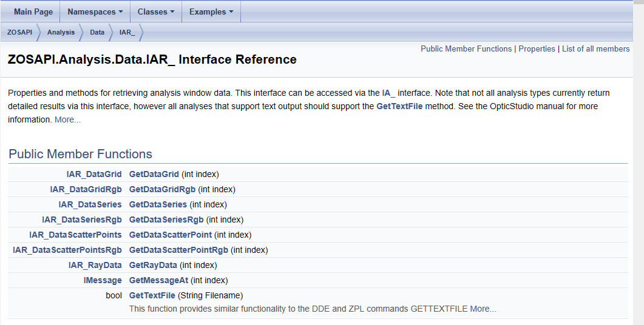Open the IAR_DataGridRgb return type
Image resolution: width=644 pixels, height=325 pixels.
pyautogui.click(x=86, y=189)
